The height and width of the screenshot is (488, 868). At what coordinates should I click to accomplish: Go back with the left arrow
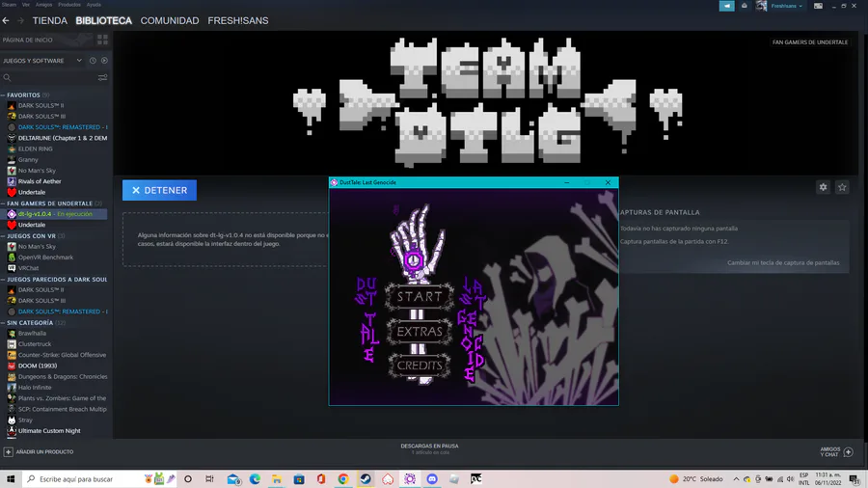tap(6, 20)
